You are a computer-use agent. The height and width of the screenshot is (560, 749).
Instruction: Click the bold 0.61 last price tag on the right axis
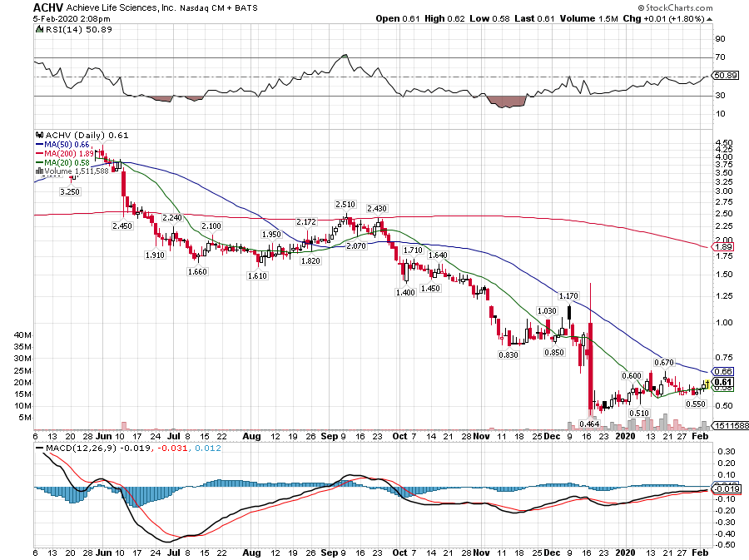(x=724, y=382)
